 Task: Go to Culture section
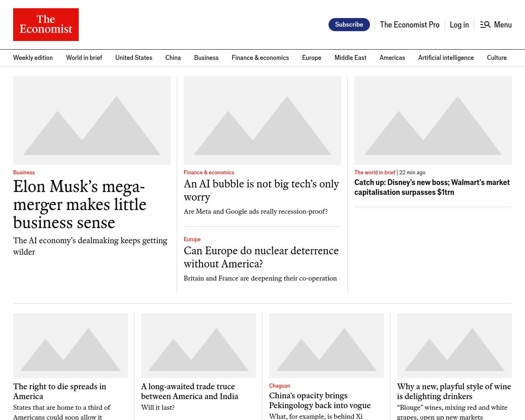(497, 58)
